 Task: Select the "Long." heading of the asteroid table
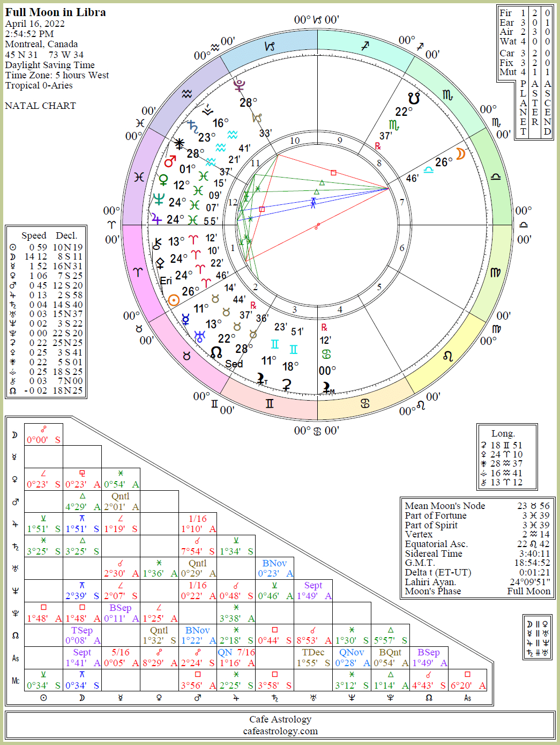pyautogui.click(x=503, y=433)
